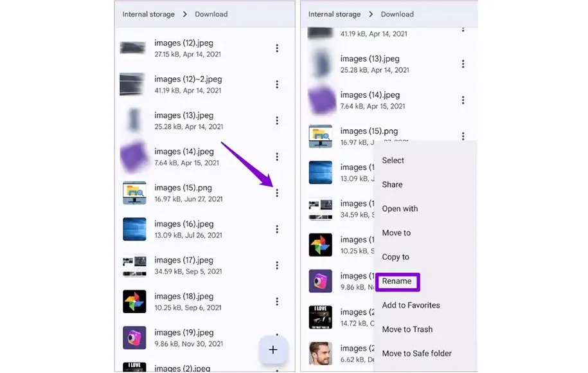The height and width of the screenshot is (373, 588).
Task: Open three-dot menu for images (12).jpeg
Action: click(277, 48)
